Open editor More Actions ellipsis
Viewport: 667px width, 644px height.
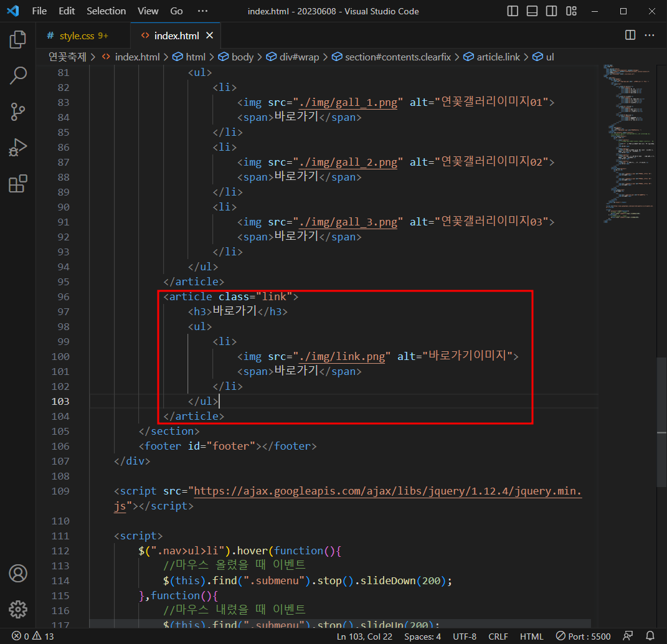click(650, 35)
